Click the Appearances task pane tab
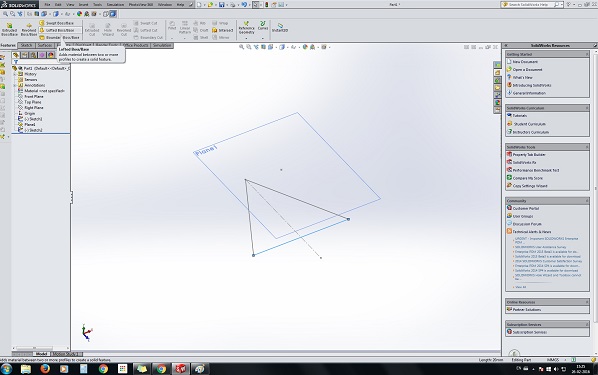 (x=497, y=103)
